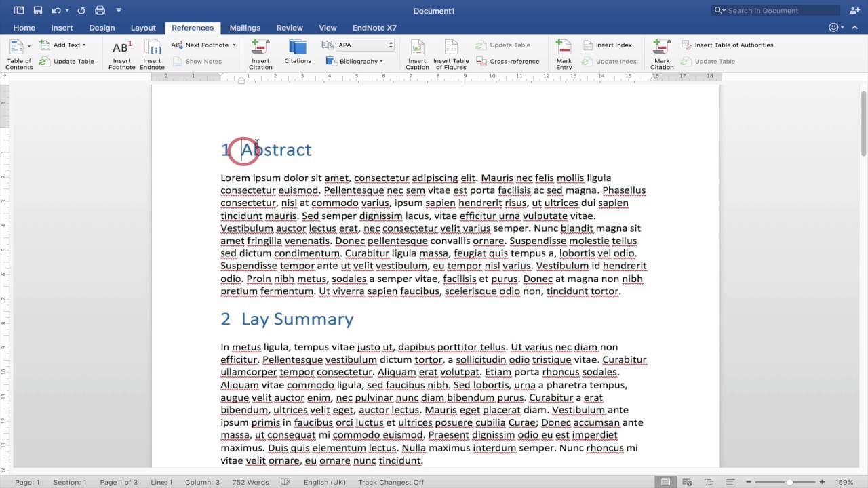The width and height of the screenshot is (868, 488).
Task: Switch to the EndNote X7 tab
Action: [374, 28]
